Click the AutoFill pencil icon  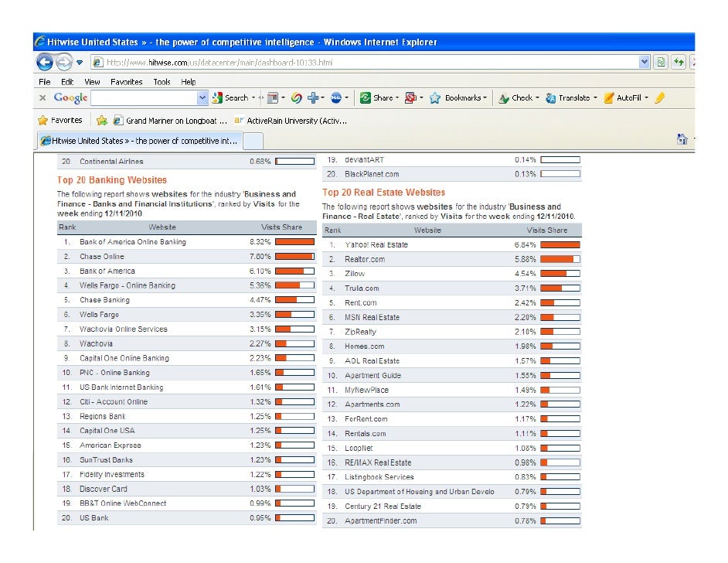pyautogui.click(x=609, y=97)
